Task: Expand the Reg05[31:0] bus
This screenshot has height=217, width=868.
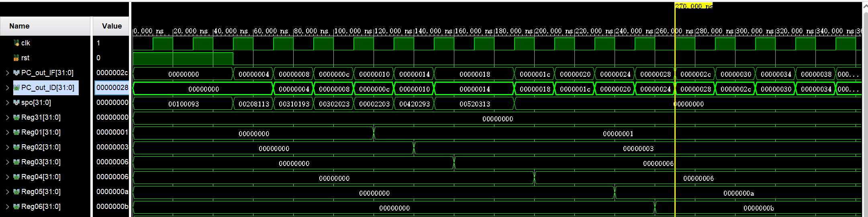Action: (x=7, y=192)
